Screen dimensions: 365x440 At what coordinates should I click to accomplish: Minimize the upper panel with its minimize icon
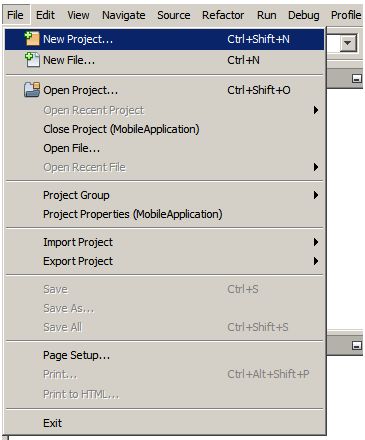pos(357,79)
